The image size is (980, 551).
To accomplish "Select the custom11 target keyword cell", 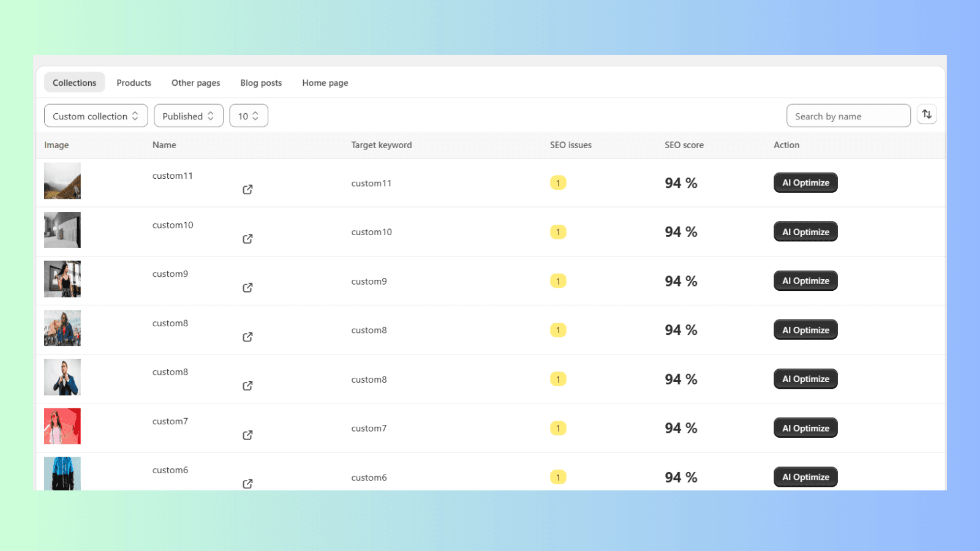I will click(x=371, y=183).
